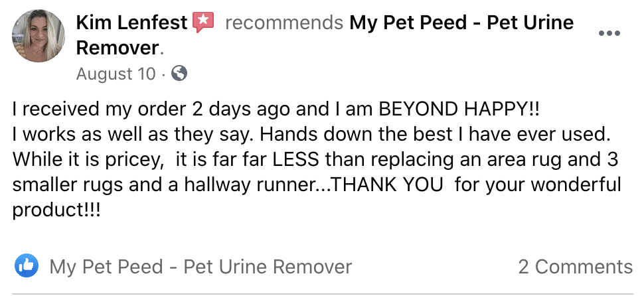Click the red star recommendation badge
The image size is (644, 296).
point(203,23)
